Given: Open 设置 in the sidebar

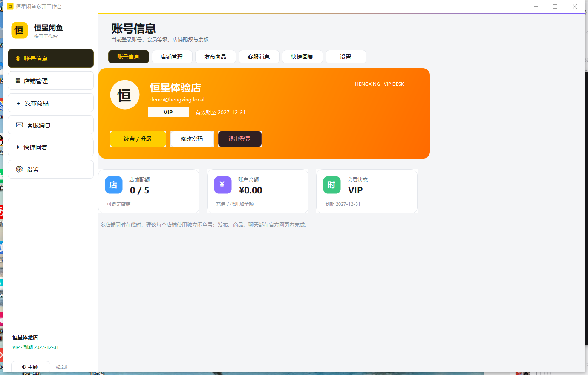Looking at the screenshot, I should coord(51,169).
